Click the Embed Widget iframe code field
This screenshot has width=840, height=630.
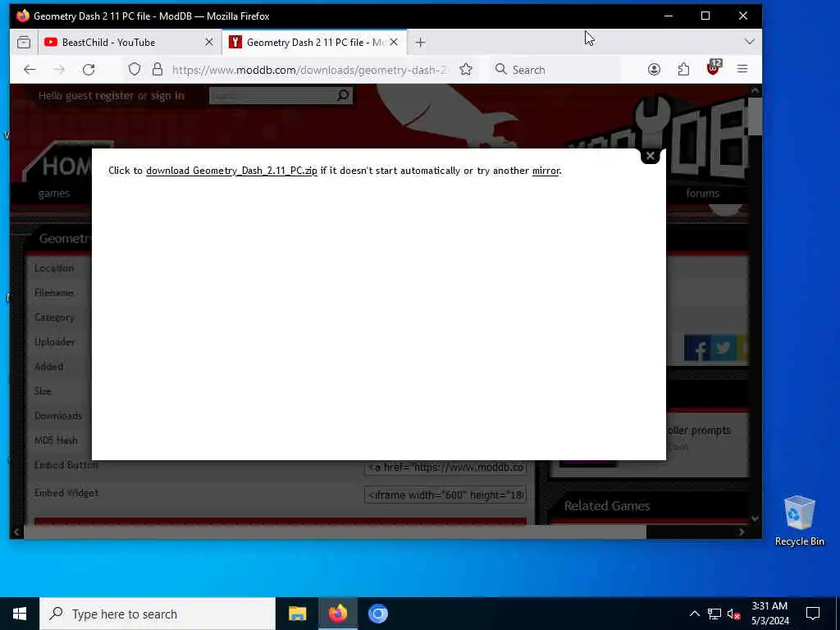coord(445,495)
